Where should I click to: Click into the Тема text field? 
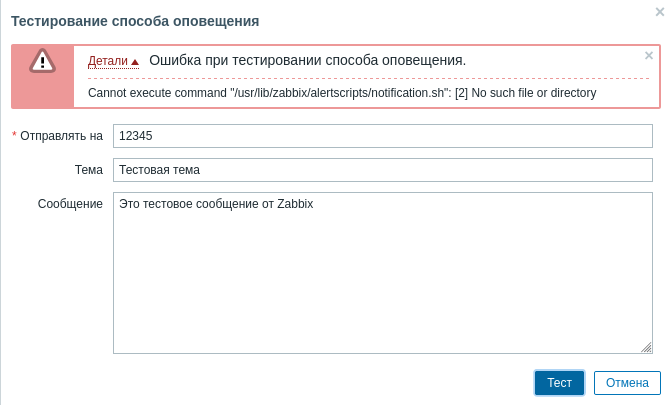pyautogui.click(x=382, y=170)
